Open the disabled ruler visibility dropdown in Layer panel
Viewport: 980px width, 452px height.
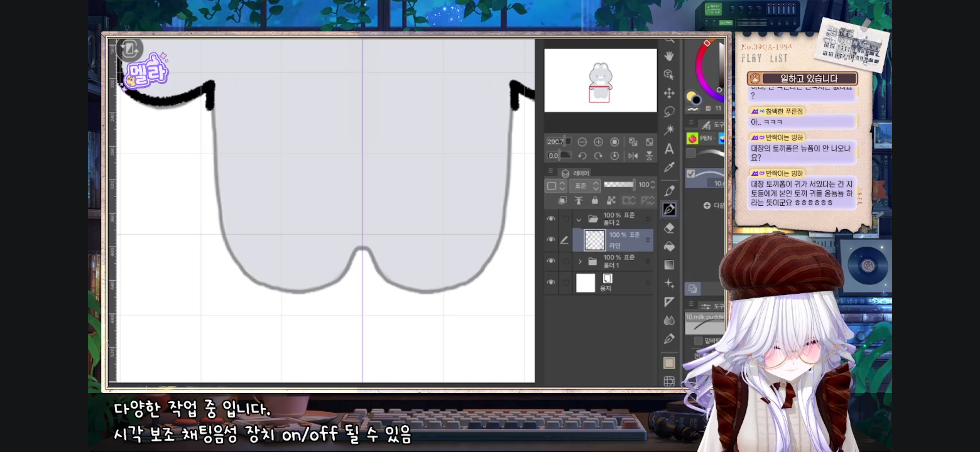coord(647,200)
